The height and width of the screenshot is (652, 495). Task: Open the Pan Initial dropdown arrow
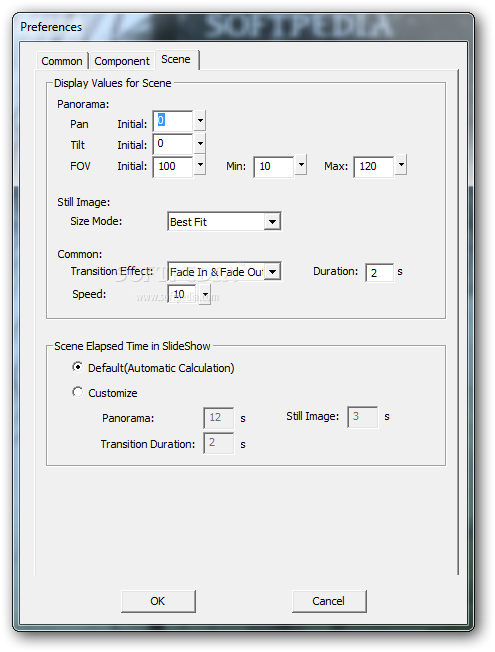(x=200, y=121)
